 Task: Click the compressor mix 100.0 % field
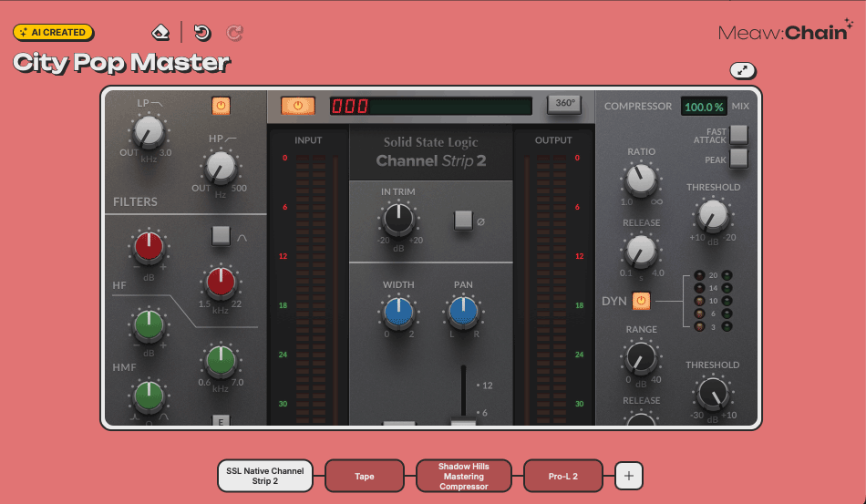point(704,107)
